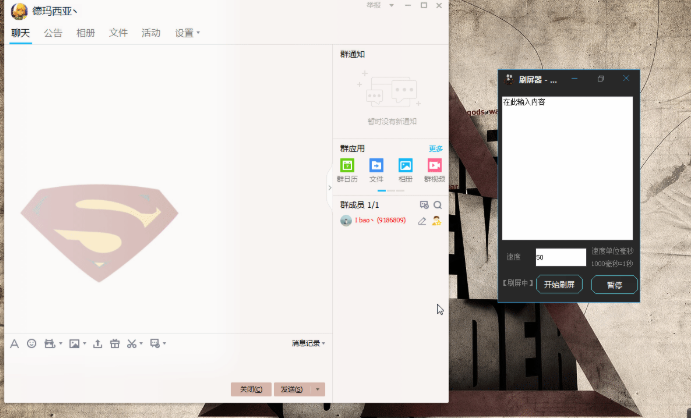
Task: Click the icon left of the member search magnifier
Action: [x=424, y=205]
